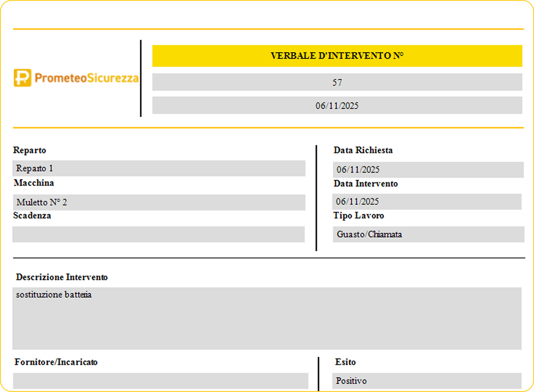Click the VERBALE D'INTERVENTO N° yellow header
Viewport: 534px width, 392px height.
337,56
